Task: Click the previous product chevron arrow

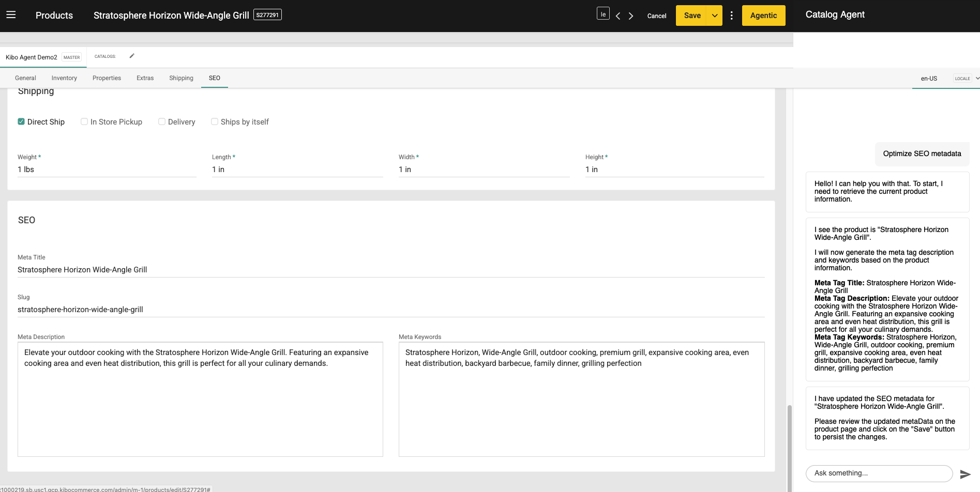Action: point(618,16)
